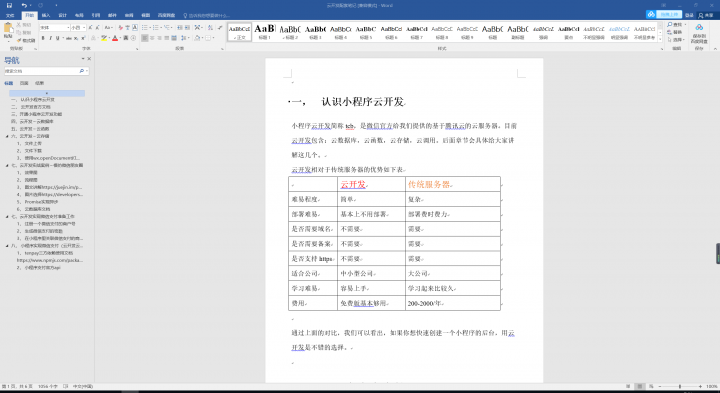
Task: Collapse heading 八 in navigation tree
Action: [x=7, y=246]
